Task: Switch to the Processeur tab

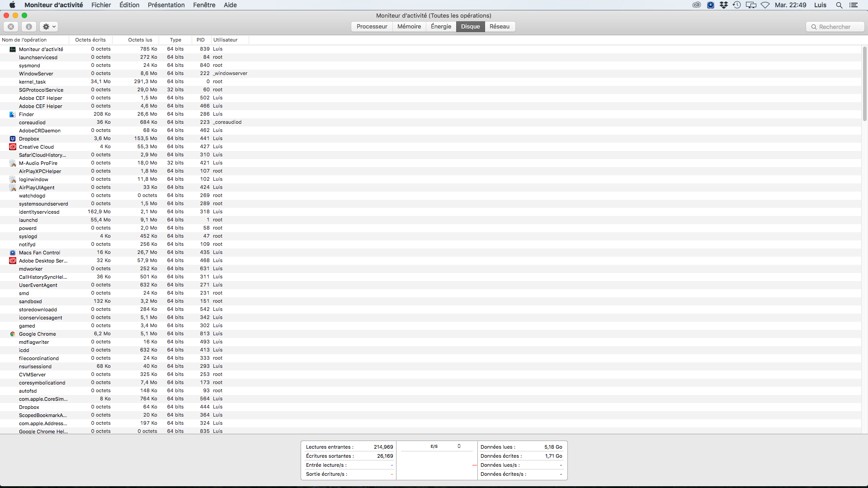Action: pos(372,27)
